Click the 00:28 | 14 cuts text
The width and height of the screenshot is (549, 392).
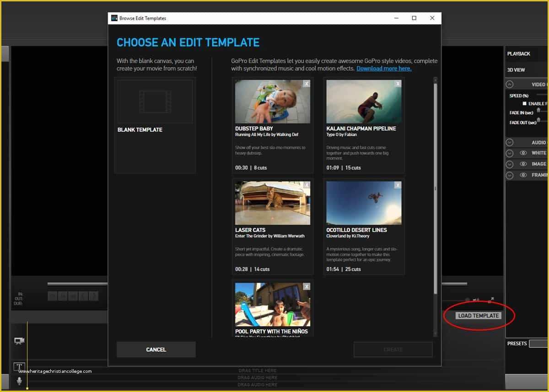252,269
